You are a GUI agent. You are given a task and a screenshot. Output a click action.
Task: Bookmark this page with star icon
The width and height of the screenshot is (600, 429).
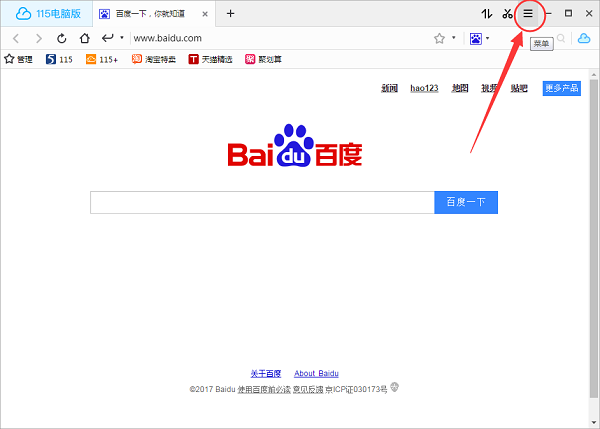coord(439,38)
